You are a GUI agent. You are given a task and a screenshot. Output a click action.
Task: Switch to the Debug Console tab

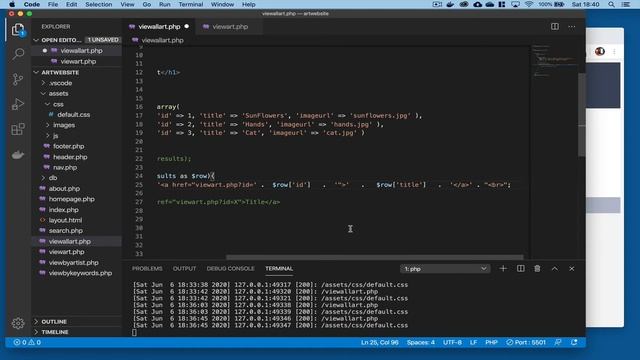[x=231, y=269]
